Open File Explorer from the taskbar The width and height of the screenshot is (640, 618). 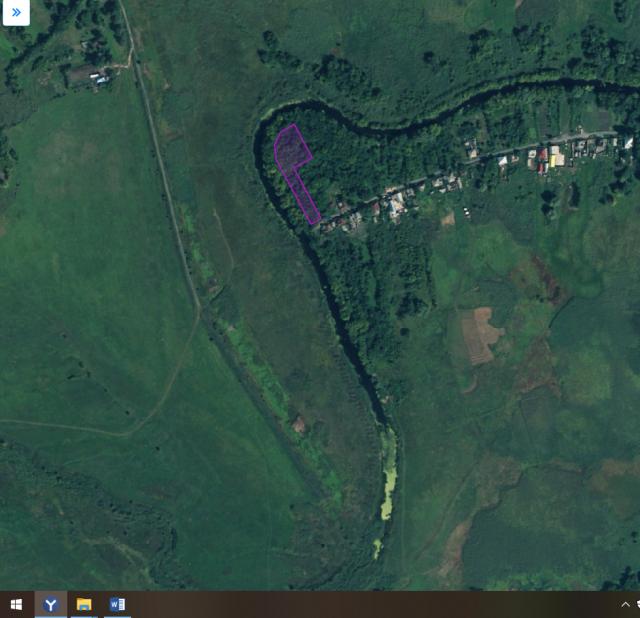tap(84, 605)
